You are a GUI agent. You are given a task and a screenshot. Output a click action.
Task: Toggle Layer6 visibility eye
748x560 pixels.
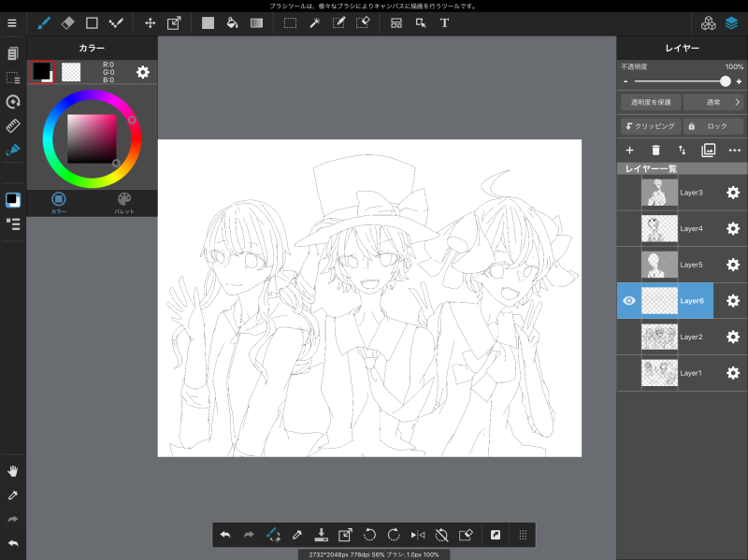[629, 300]
